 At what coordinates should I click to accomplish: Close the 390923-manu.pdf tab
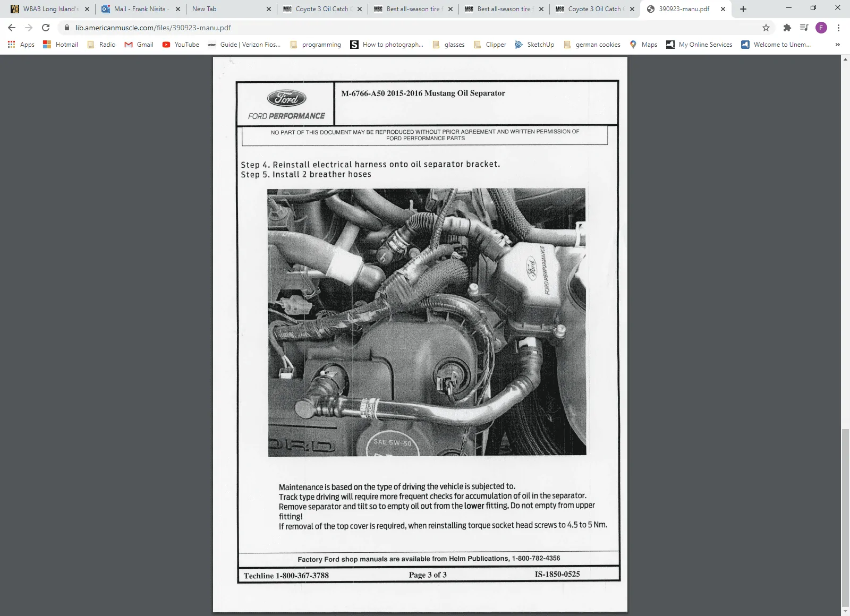723,9
